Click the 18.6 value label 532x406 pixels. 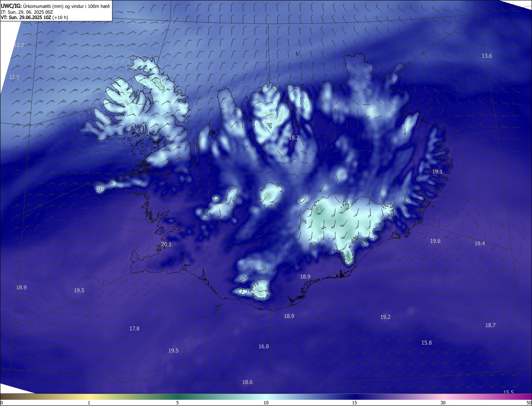247,382
